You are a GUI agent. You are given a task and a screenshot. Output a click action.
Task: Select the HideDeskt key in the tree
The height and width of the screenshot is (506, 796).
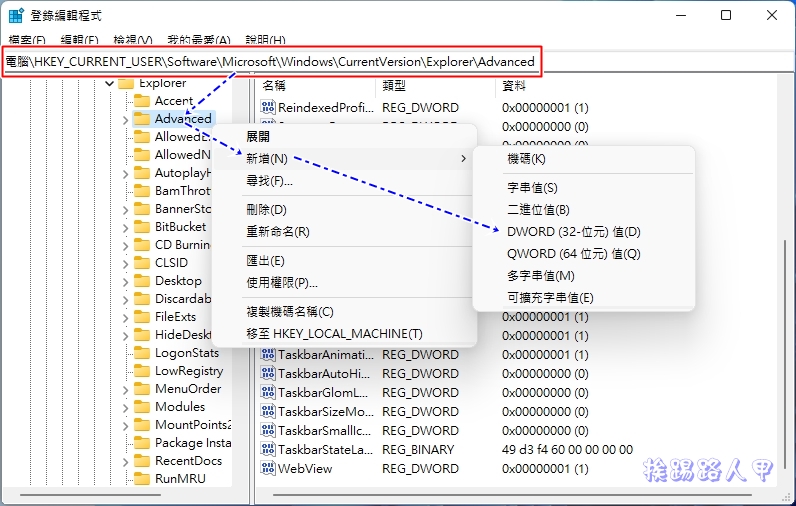tap(182, 335)
